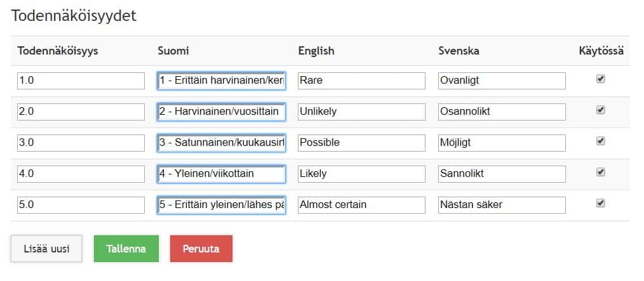This screenshot has width=644, height=281.
Task: Focus the English field 'Possible'
Action: click(x=361, y=143)
